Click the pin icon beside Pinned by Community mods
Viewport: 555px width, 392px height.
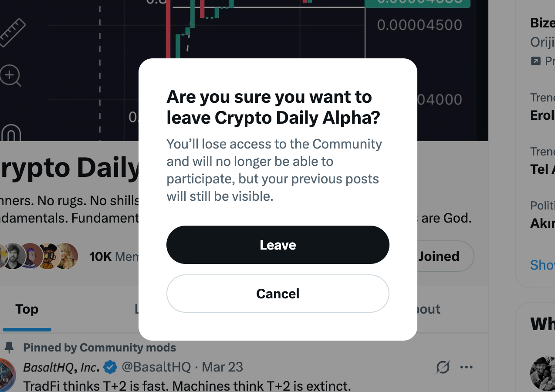click(10, 347)
